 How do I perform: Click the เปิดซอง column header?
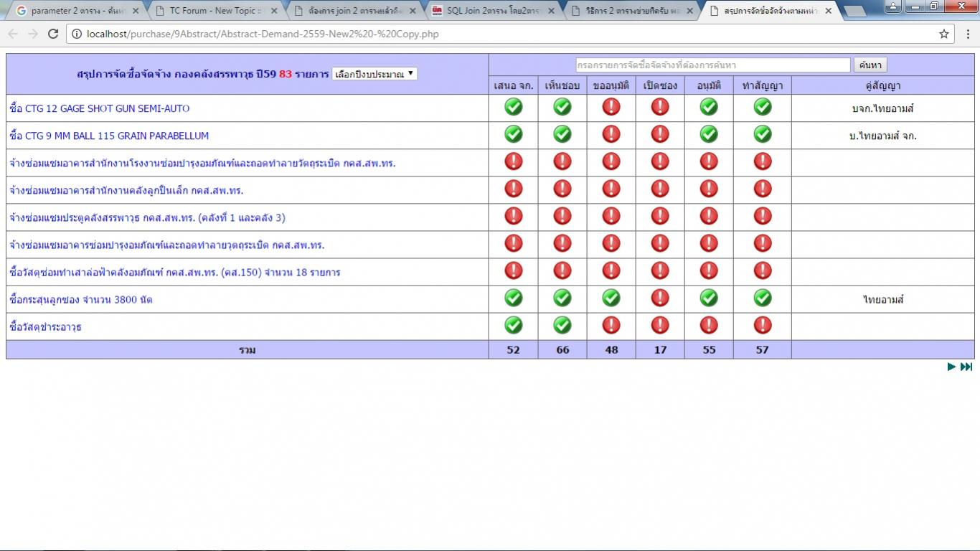(660, 85)
